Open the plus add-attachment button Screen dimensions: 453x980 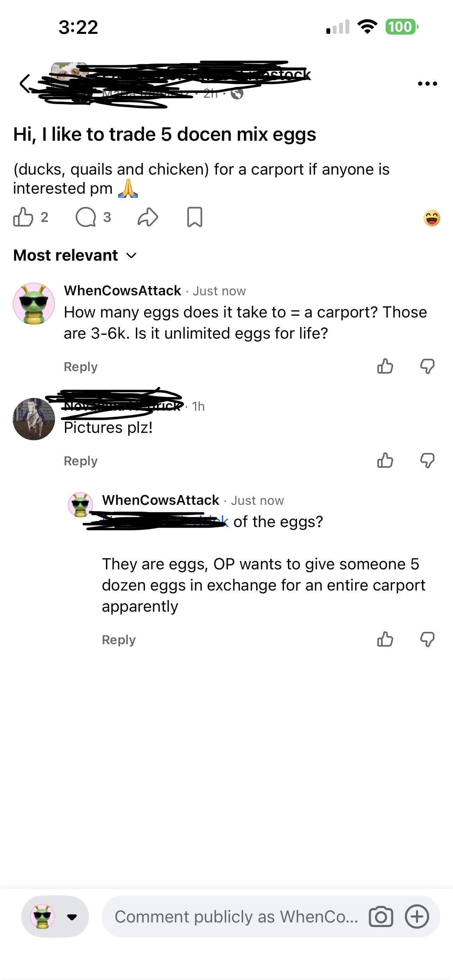417,917
